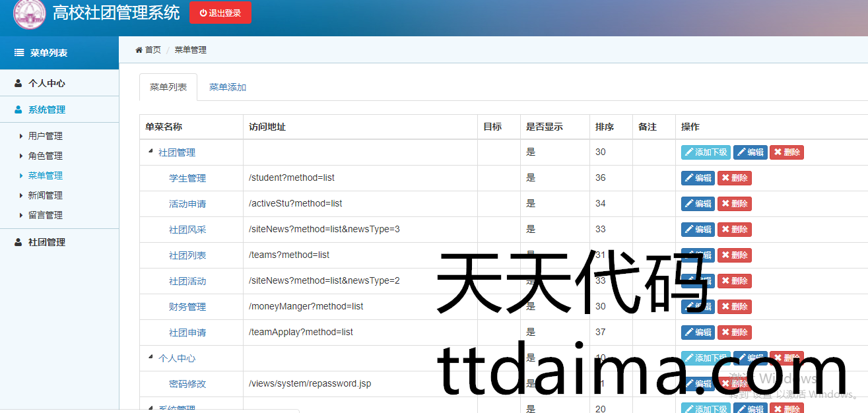
Task: Edit the 学生管理 menu entry
Action: click(x=698, y=178)
